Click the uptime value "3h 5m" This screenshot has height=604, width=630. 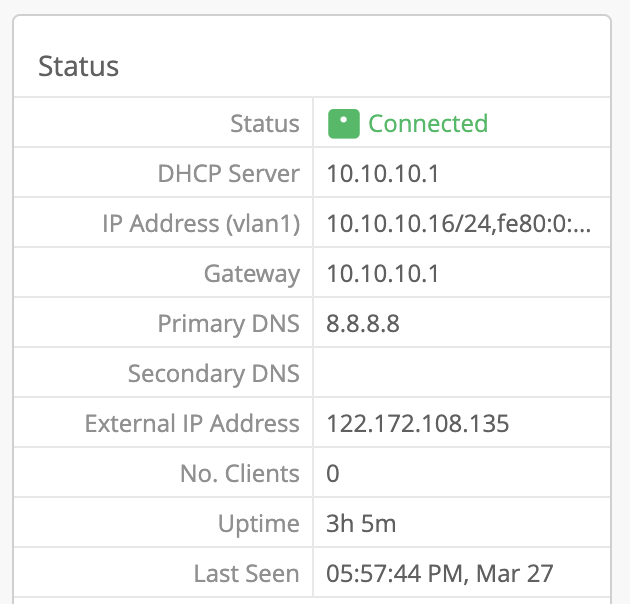[x=360, y=524]
